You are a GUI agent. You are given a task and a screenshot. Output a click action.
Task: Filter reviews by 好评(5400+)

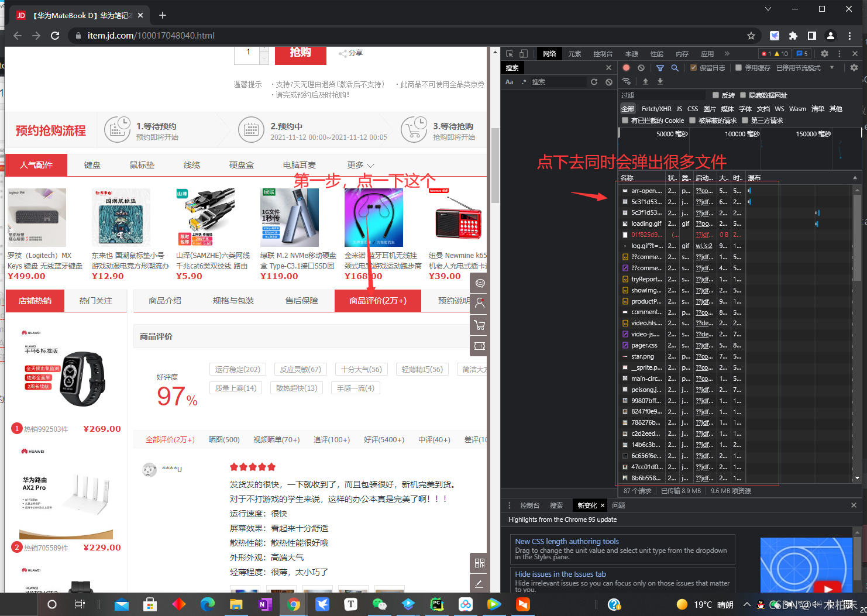point(384,439)
